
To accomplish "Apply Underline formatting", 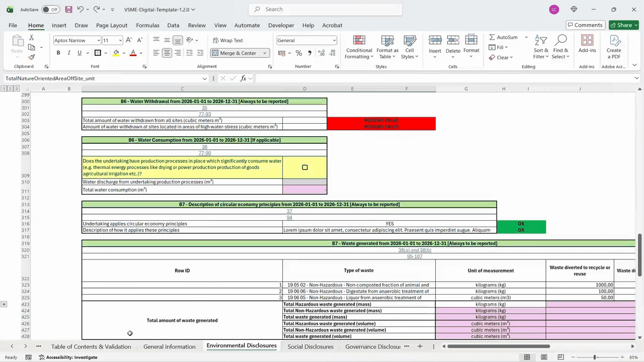I will pos(79,53).
